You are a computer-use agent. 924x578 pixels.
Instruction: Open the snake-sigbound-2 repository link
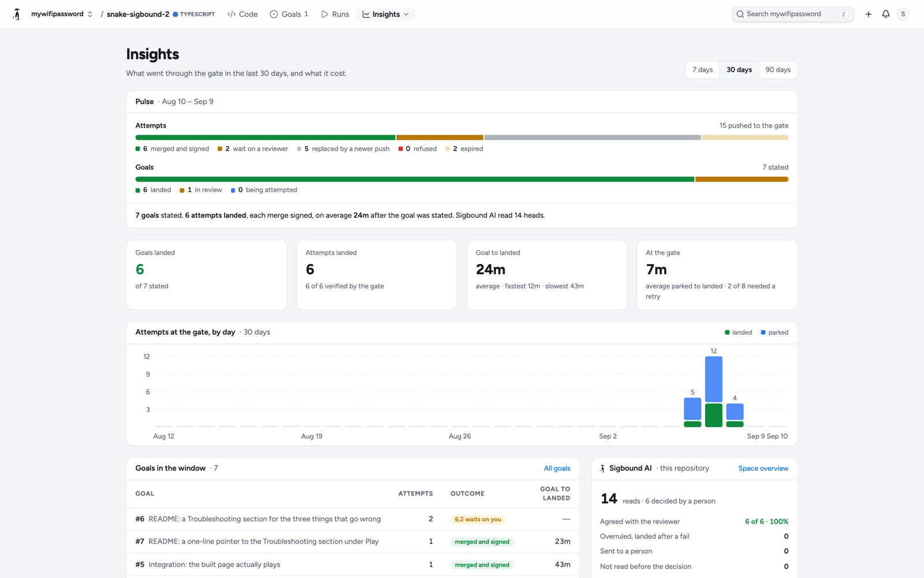tap(137, 14)
